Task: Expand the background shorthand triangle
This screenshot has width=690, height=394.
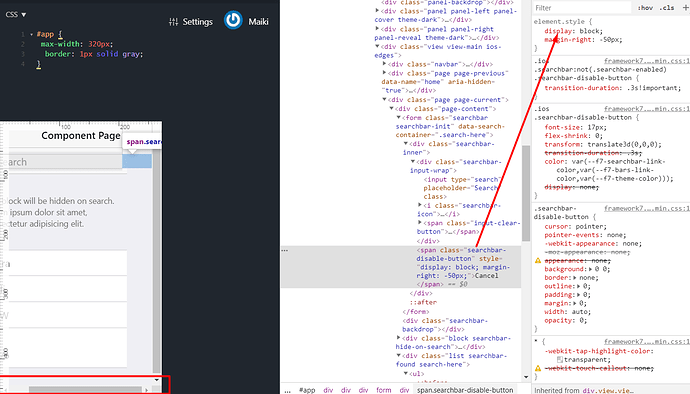Action: tap(590, 269)
